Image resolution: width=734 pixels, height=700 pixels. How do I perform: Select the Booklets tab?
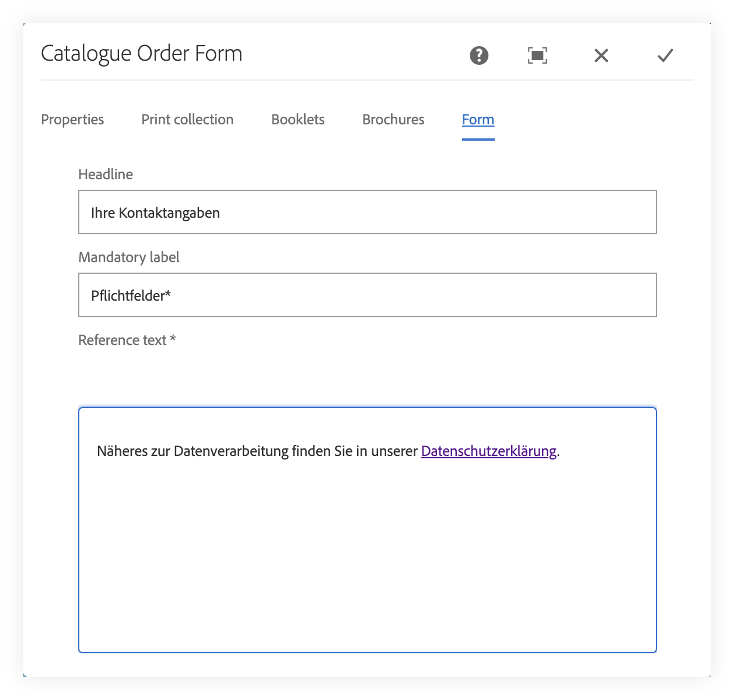tap(298, 120)
